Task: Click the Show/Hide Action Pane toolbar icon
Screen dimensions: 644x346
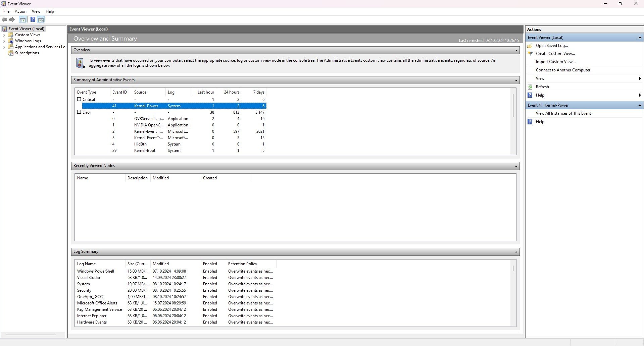Action: coord(41,20)
